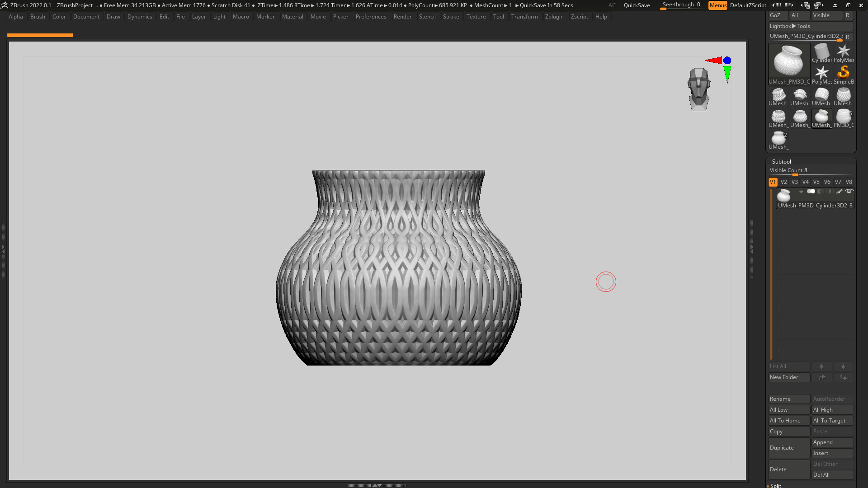Adjust the See-through slider
Viewport: 868px width, 488px height.
tap(682, 5)
